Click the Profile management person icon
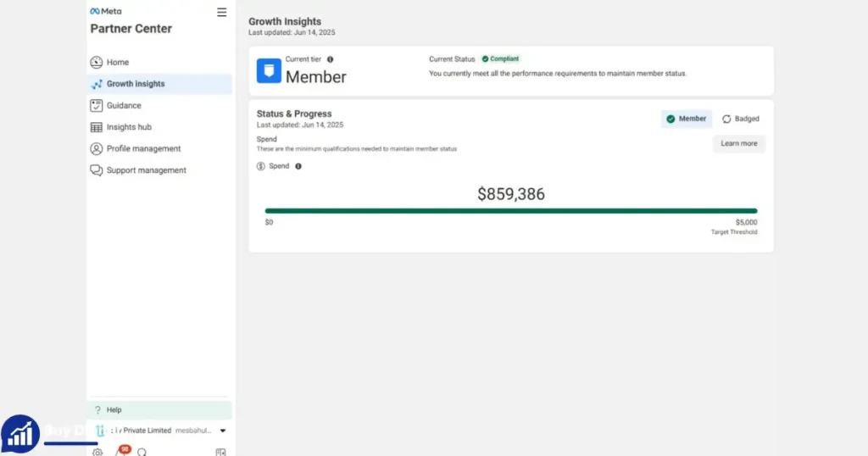Screen dimensions: 868x456 point(97,148)
